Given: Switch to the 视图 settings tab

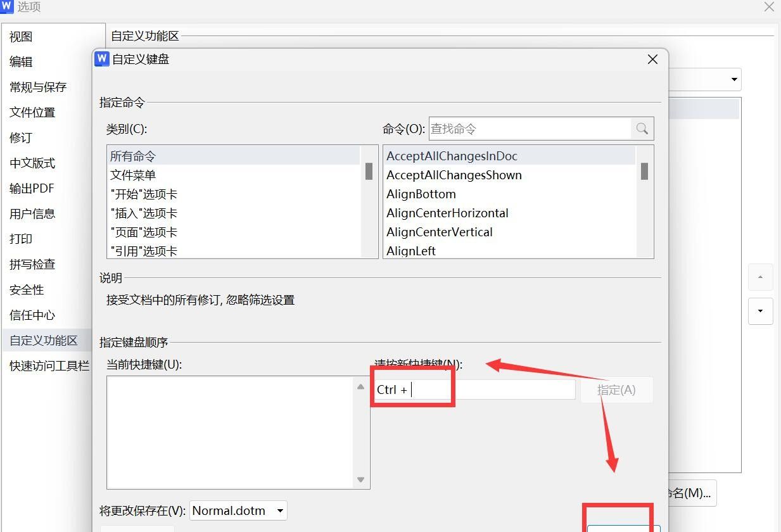Looking at the screenshot, I should (21, 36).
